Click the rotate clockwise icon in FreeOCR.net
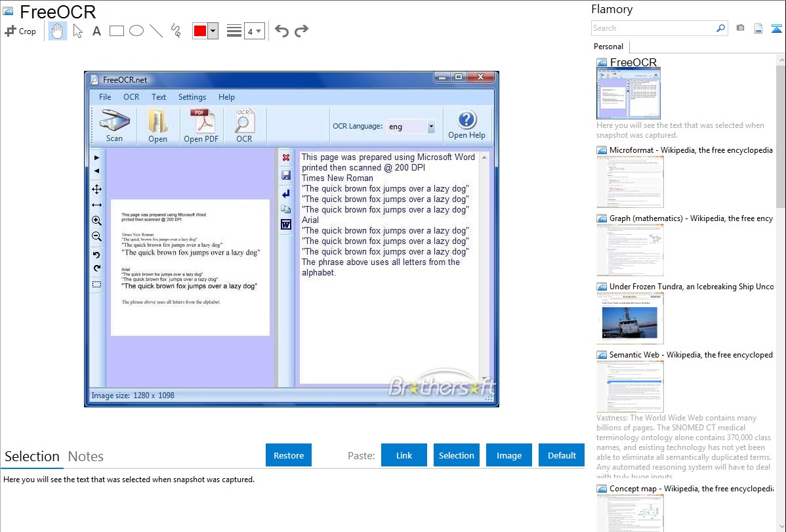The height and width of the screenshot is (532, 786). point(96,268)
